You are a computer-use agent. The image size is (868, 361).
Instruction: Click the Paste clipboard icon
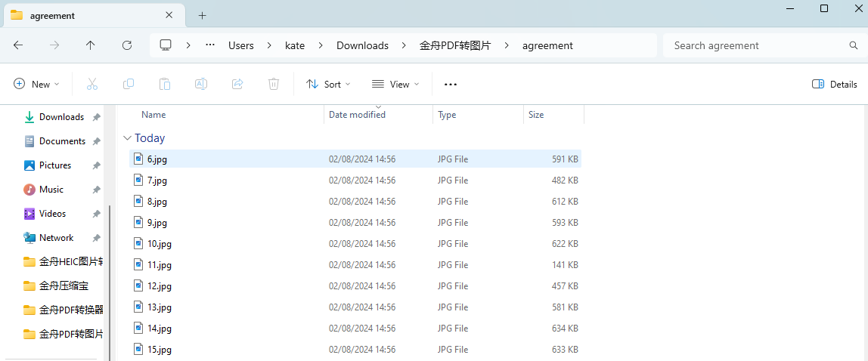(x=165, y=85)
